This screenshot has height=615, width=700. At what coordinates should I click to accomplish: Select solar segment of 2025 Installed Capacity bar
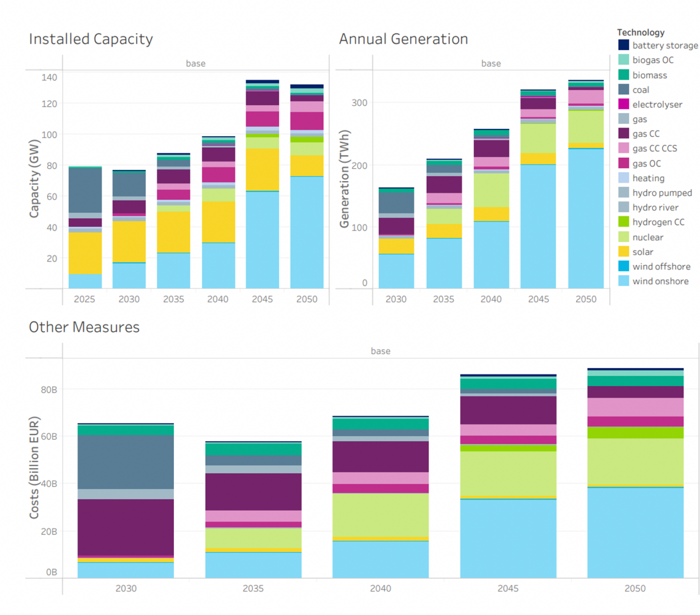click(85, 253)
